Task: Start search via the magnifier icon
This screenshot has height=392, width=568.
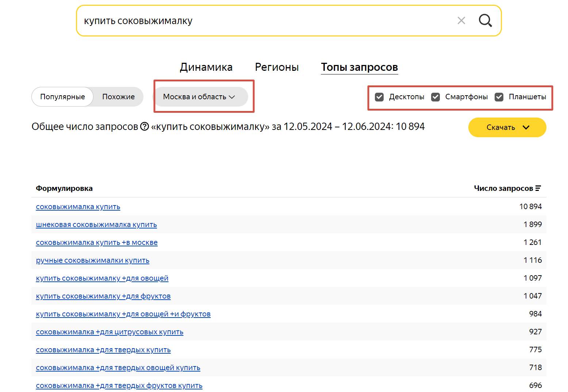Action: click(486, 20)
